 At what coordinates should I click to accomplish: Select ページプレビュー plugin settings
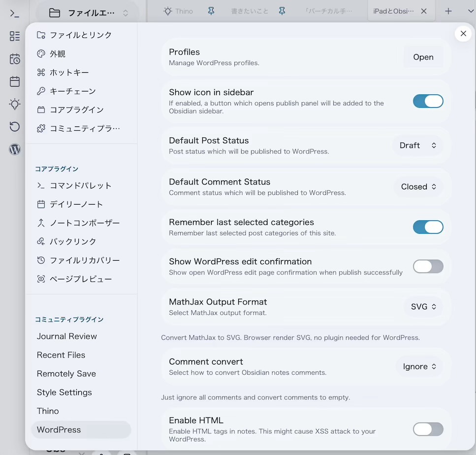(x=81, y=279)
